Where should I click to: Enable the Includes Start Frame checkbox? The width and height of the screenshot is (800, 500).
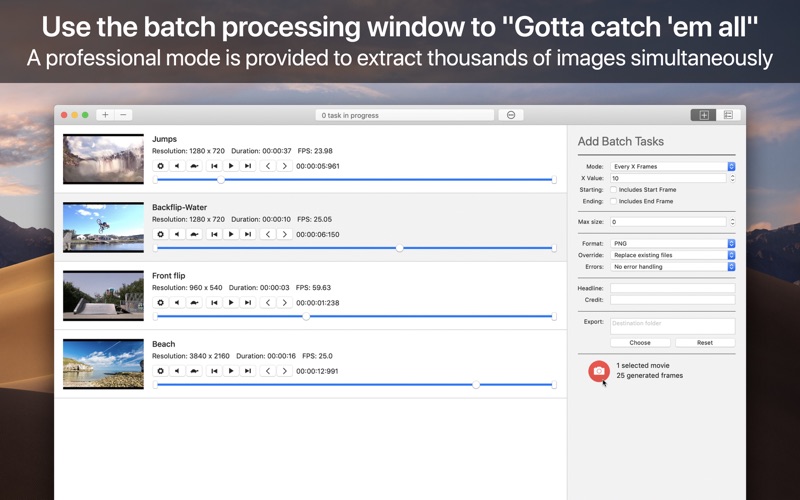pos(614,189)
